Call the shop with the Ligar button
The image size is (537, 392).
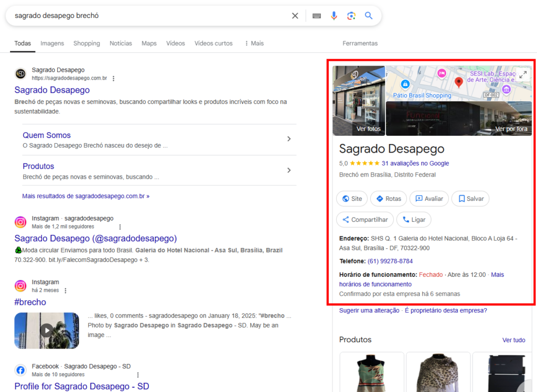[x=414, y=220]
